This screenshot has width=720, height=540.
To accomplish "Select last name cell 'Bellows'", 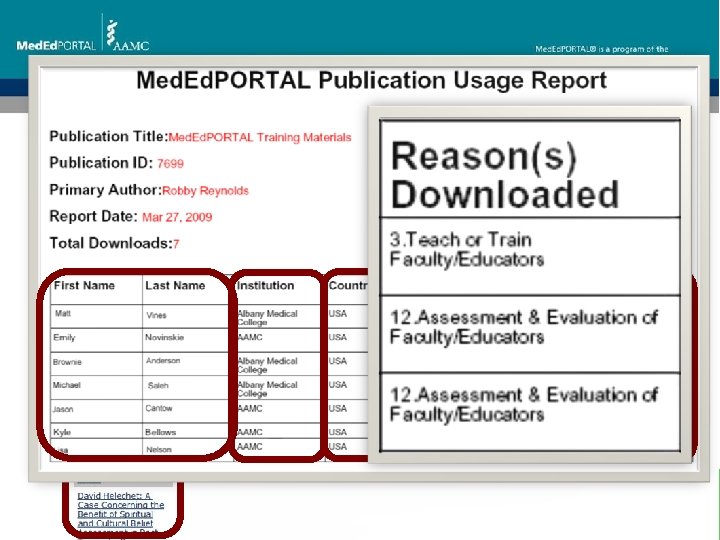I will (x=161, y=432).
